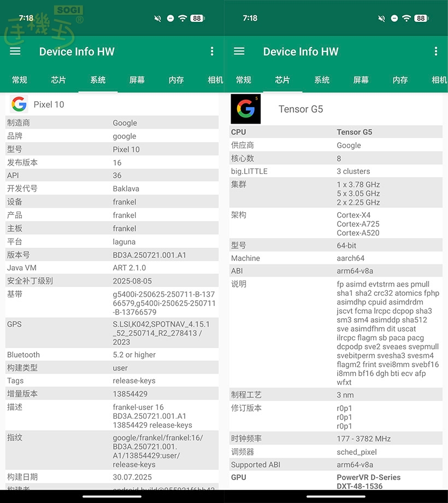Tap the Google logo beside Pixel 10

(x=19, y=104)
